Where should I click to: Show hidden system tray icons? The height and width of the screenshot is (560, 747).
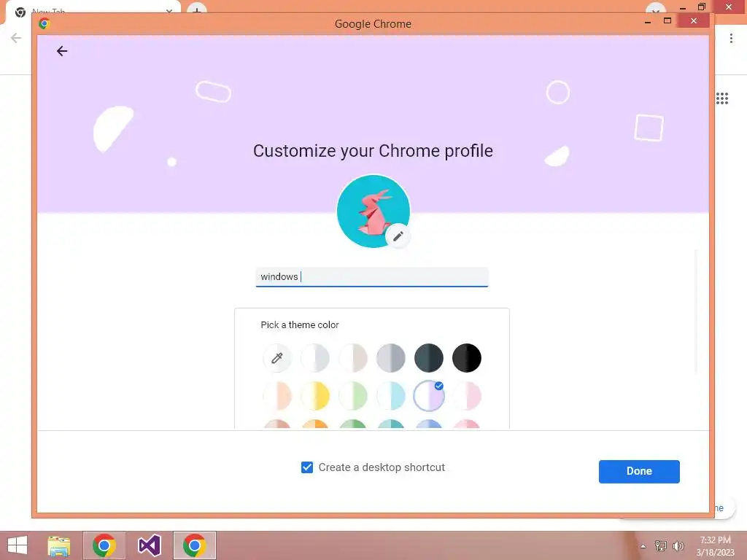coord(643,546)
